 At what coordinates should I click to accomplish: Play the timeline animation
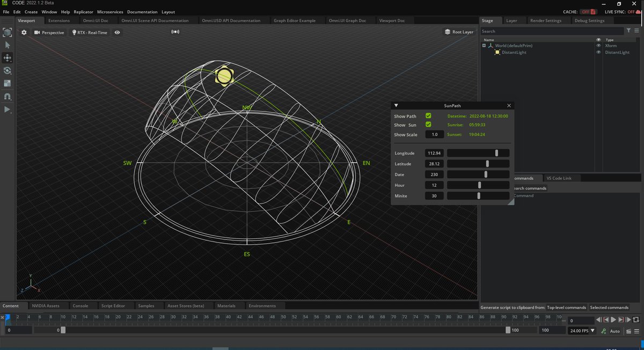tap(613, 320)
